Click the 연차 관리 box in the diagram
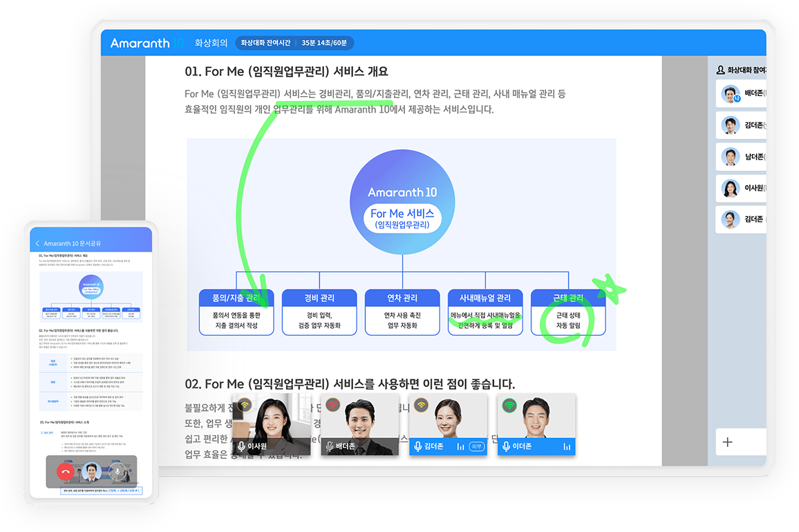 click(402, 312)
